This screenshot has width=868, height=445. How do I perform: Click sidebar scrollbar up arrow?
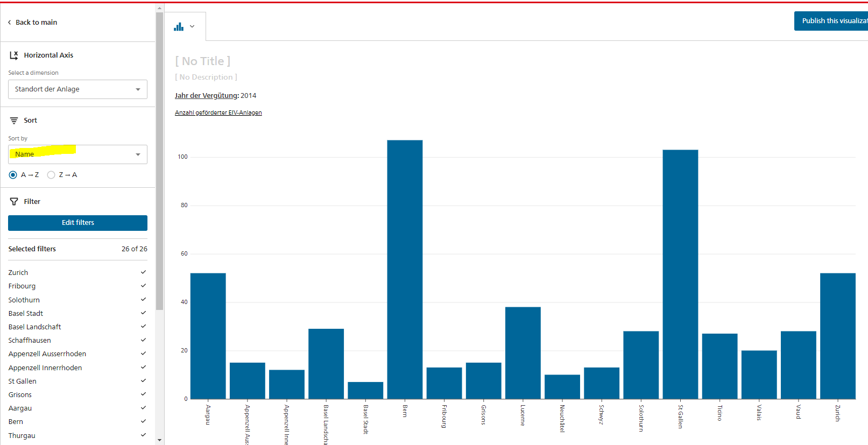point(159,8)
